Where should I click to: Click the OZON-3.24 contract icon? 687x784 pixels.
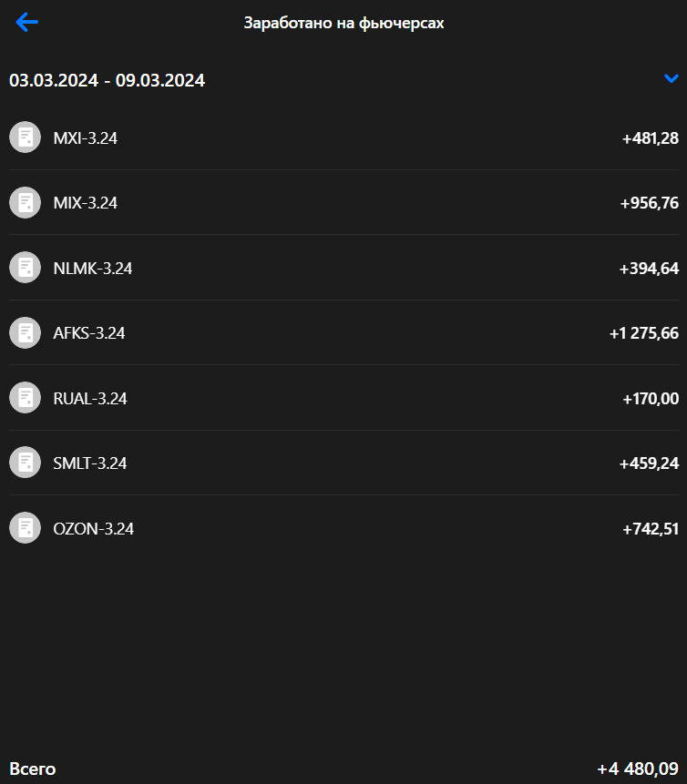[x=26, y=528]
